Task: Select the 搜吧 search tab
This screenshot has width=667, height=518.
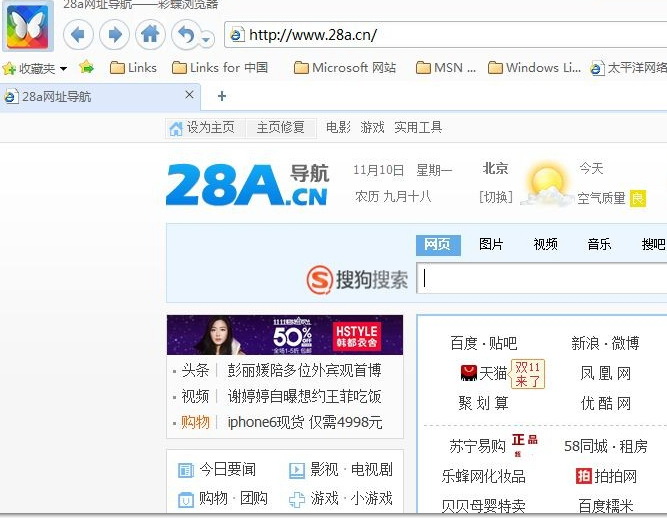Action: [x=654, y=244]
